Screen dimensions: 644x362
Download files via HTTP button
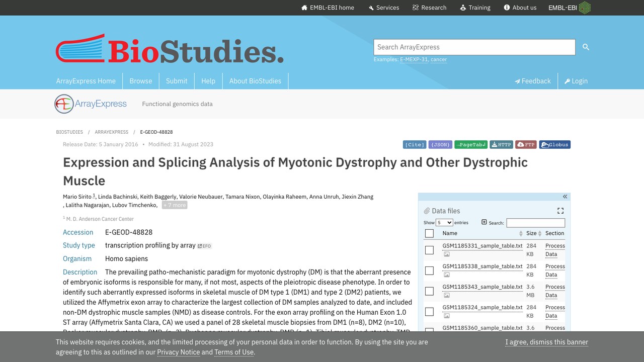(501, 145)
